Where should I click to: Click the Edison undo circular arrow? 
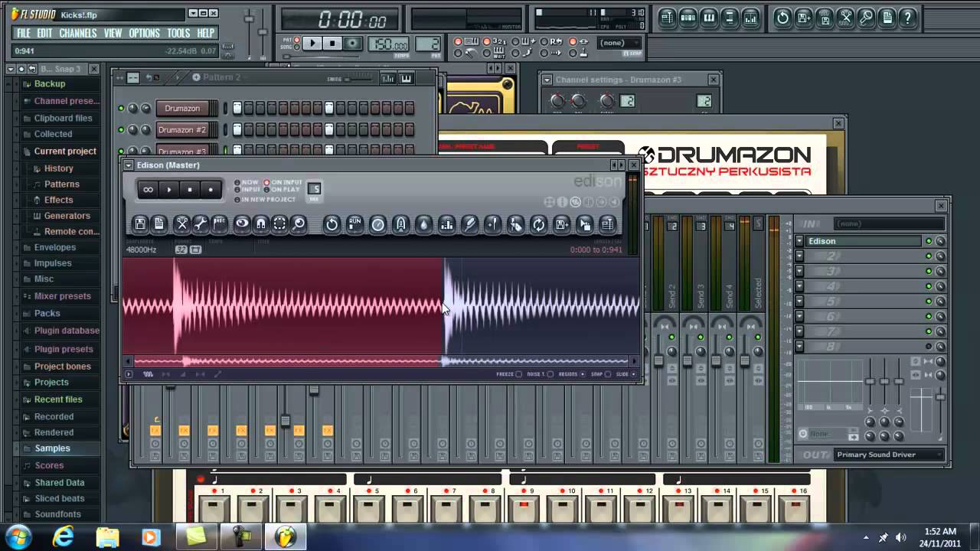[x=332, y=224]
